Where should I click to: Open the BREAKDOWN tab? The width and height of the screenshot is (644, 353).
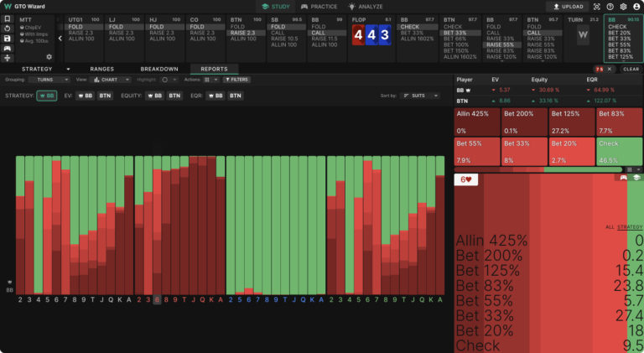159,69
